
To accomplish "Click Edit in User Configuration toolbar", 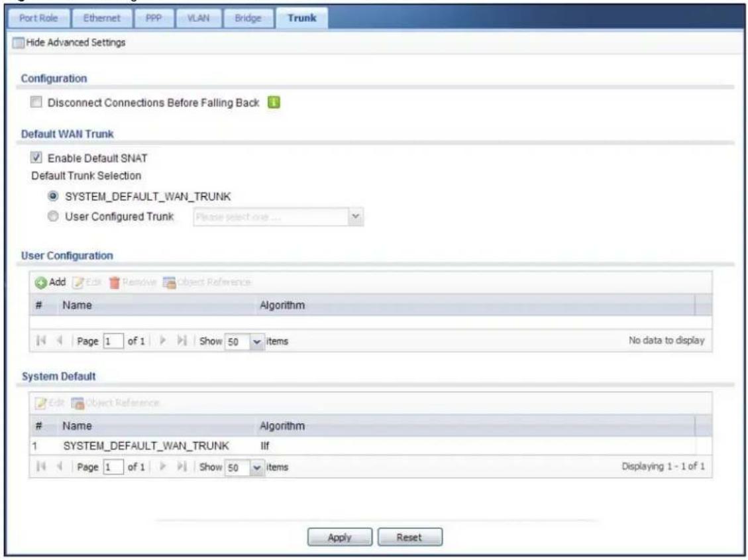I will pyautogui.click(x=87, y=282).
